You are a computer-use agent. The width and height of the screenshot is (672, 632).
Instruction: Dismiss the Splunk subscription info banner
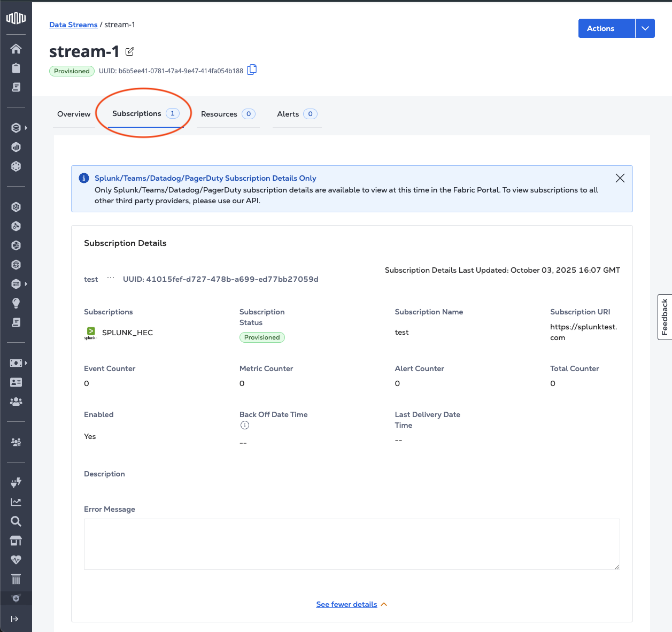pyautogui.click(x=620, y=178)
